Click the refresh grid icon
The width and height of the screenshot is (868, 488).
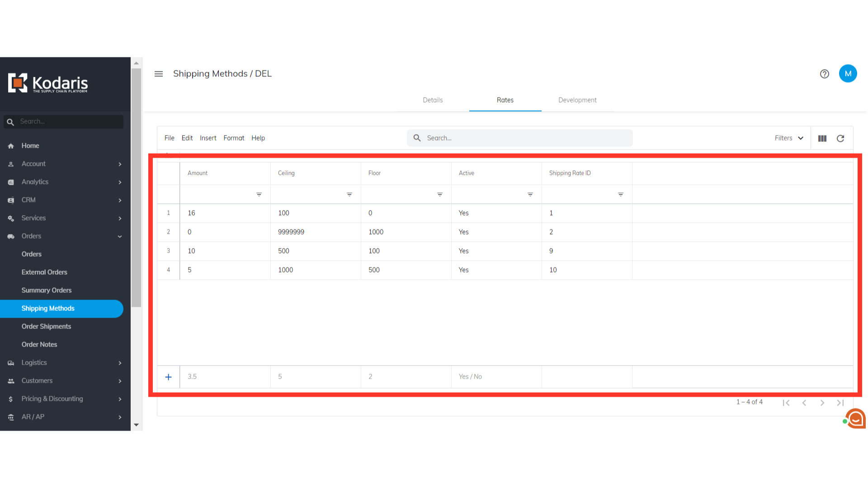[x=840, y=138]
